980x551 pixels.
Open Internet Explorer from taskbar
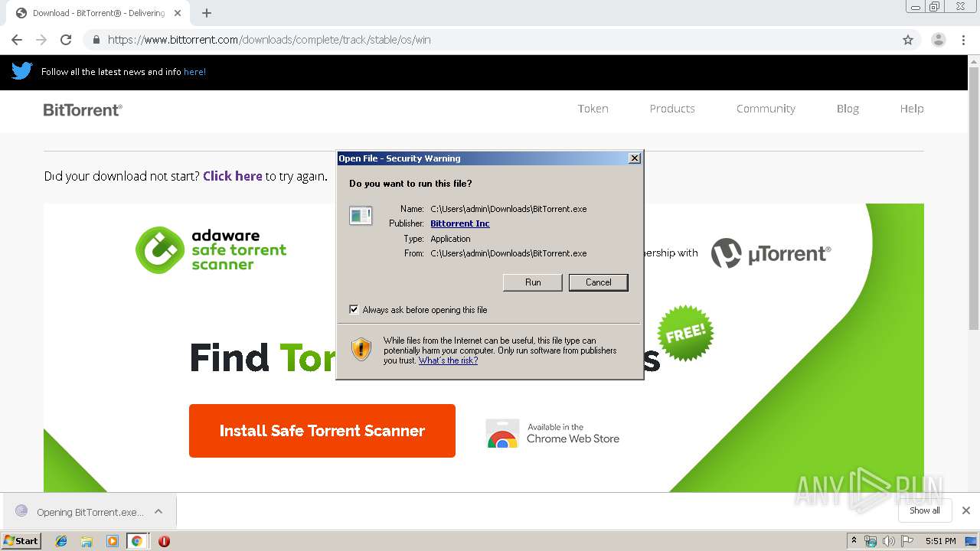click(x=61, y=541)
